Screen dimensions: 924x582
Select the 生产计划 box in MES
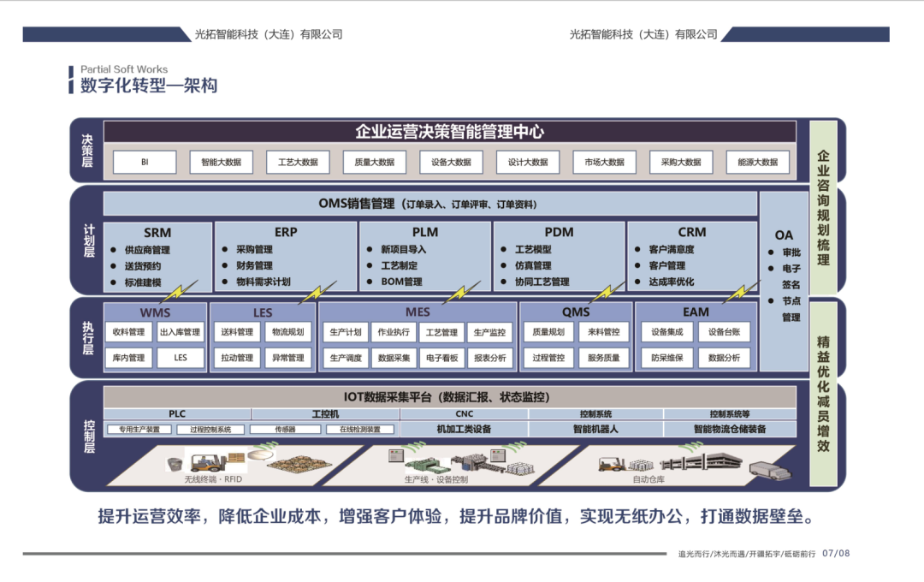[346, 332]
